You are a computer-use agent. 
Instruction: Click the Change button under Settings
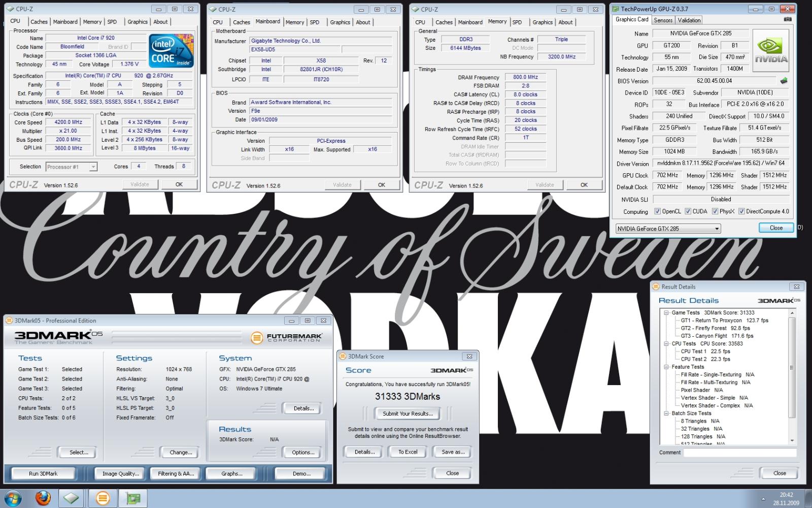(181, 452)
